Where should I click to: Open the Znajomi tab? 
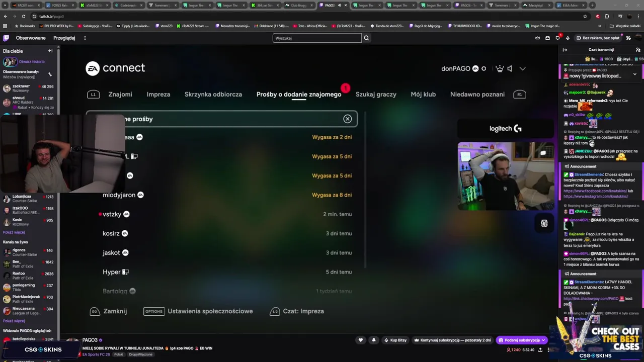tap(120, 95)
